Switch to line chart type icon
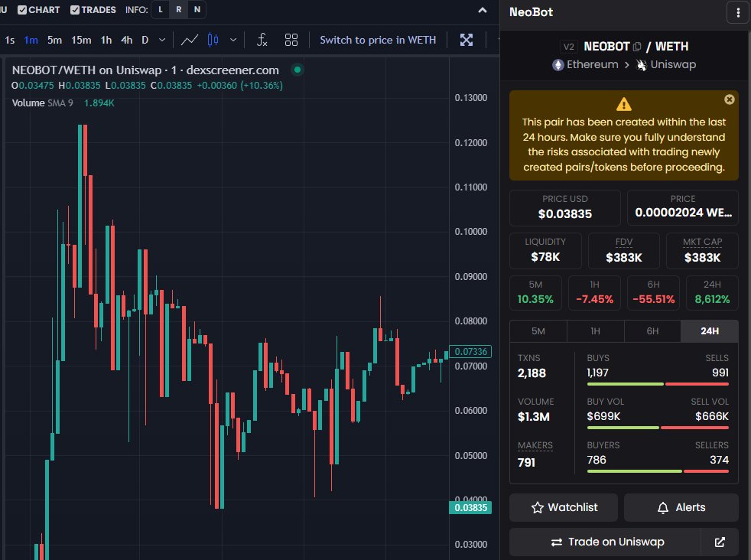 (x=190, y=41)
